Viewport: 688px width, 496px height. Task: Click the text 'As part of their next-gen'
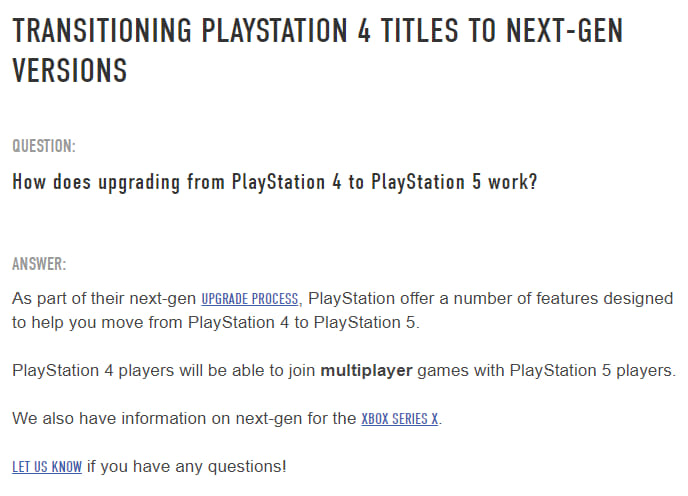[x=104, y=299]
